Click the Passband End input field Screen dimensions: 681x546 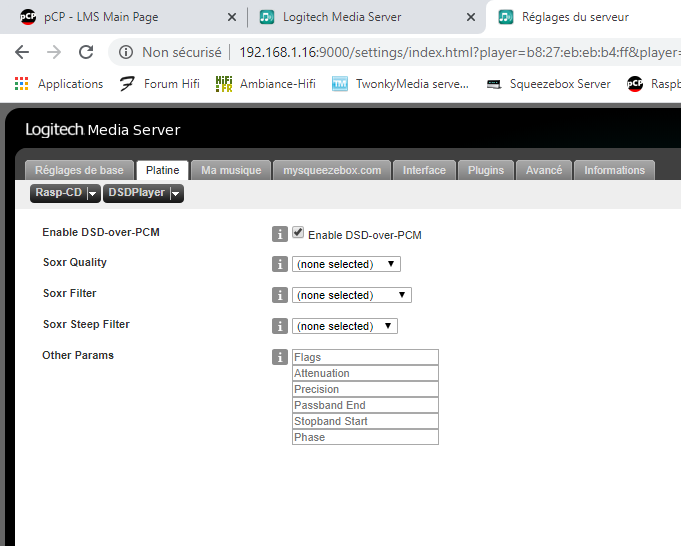[365, 405]
